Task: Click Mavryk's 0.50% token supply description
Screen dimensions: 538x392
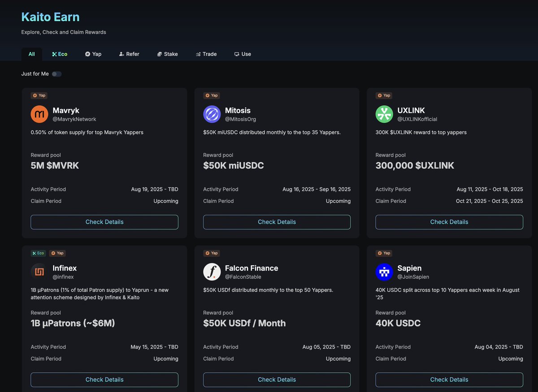Action: pos(87,133)
